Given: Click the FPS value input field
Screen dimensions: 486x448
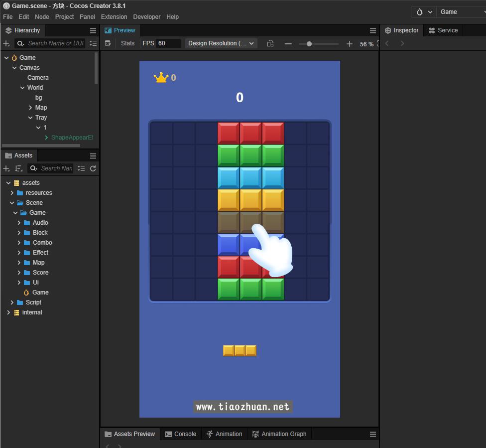Looking at the screenshot, I should pyautogui.click(x=168, y=43).
